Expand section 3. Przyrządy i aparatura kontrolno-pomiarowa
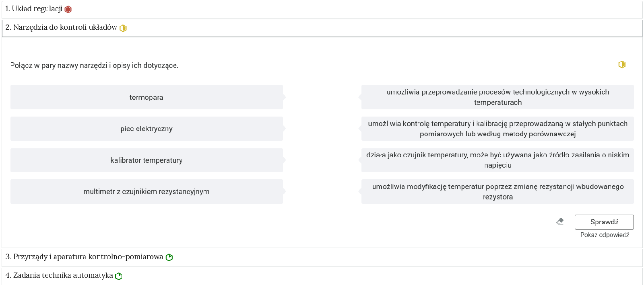Image resolution: width=644 pixels, height=285 pixels. 84,257
